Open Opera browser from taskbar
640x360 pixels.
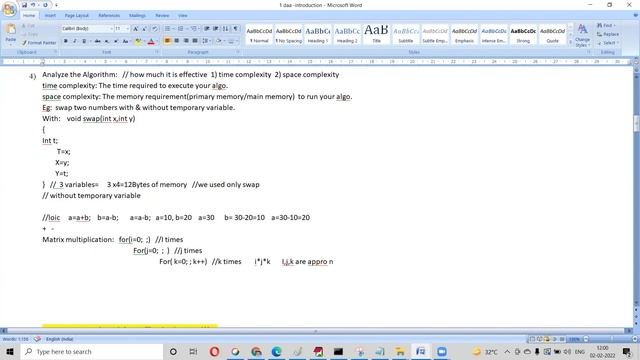tap(214, 351)
